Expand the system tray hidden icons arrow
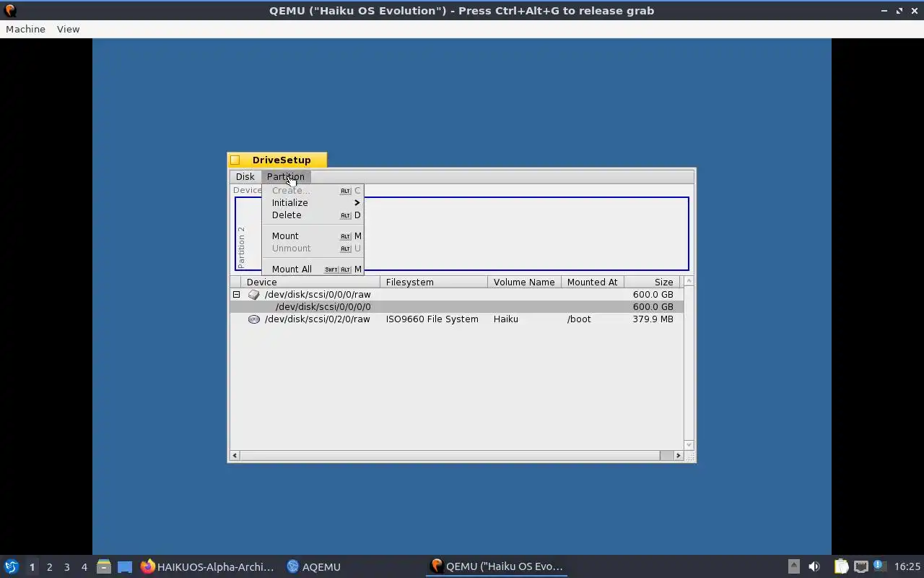 793,566
